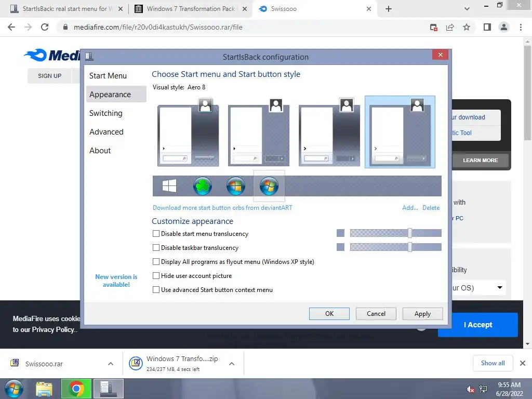Viewport: 532px width, 399px height.
Task: Click the network tray icon
Action: pos(483,389)
